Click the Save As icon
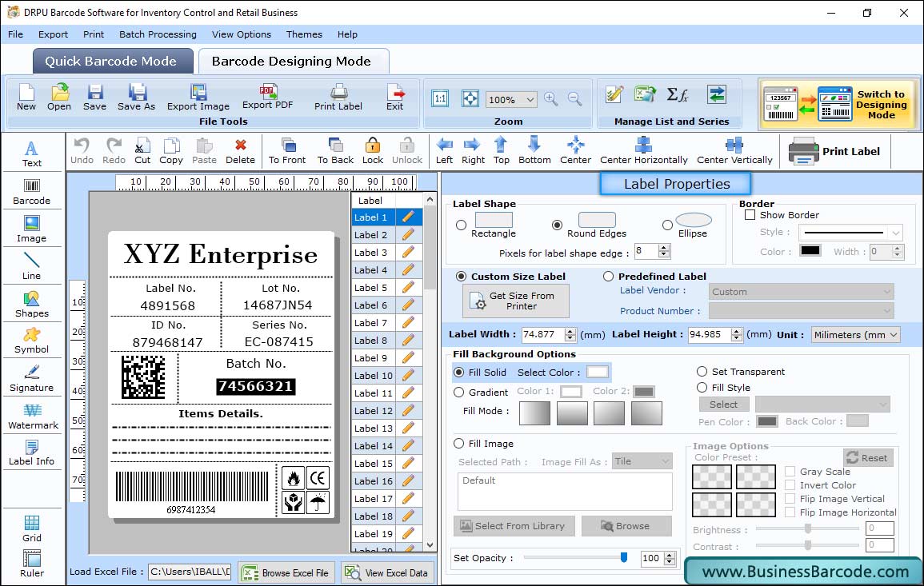924x586 pixels. coord(136,98)
